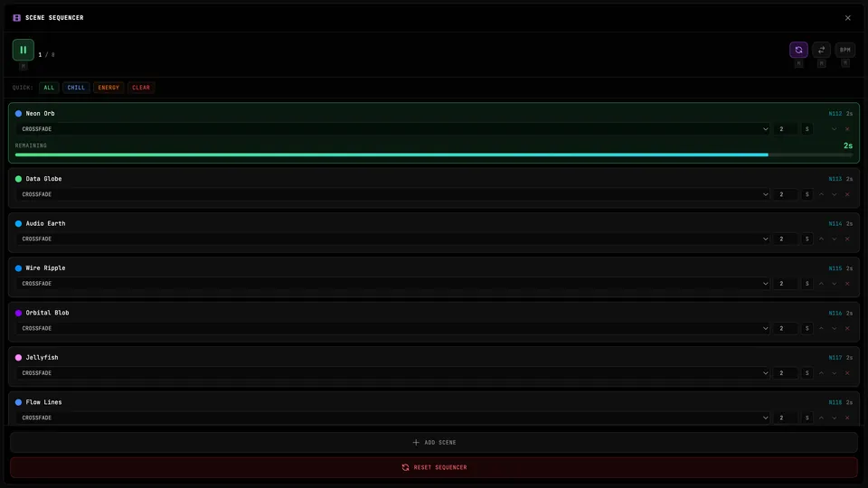Open Orbital Blob transition dropdown

coord(393,328)
